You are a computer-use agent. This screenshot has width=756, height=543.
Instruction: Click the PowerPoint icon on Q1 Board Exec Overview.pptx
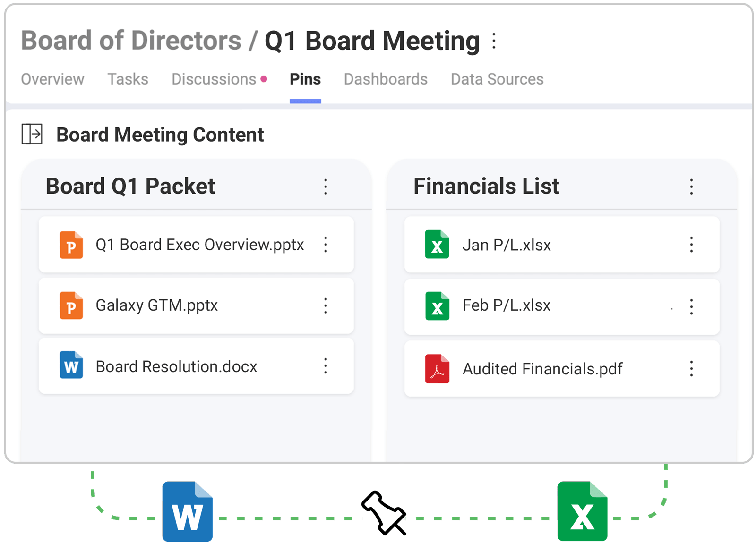[x=71, y=245]
